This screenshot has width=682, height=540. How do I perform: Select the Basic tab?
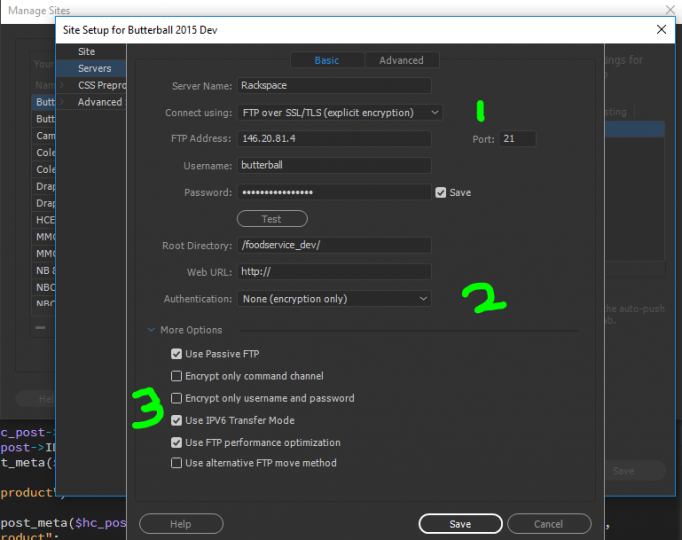click(x=327, y=60)
